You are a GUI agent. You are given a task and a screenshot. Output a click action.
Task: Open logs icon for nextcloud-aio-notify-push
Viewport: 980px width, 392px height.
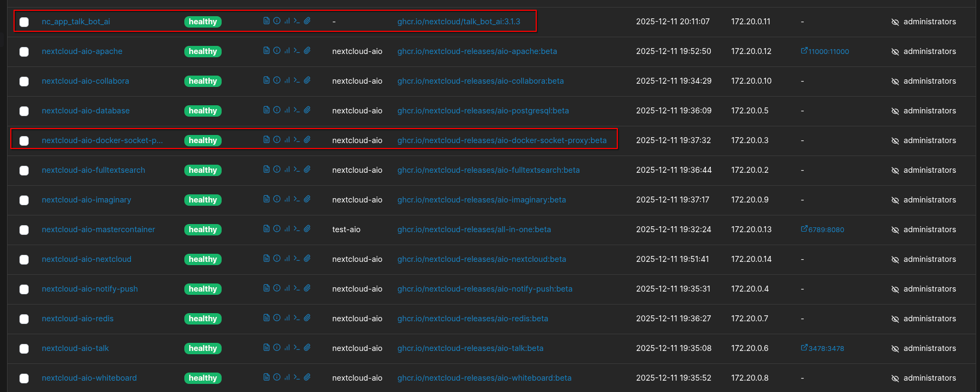click(266, 288)
